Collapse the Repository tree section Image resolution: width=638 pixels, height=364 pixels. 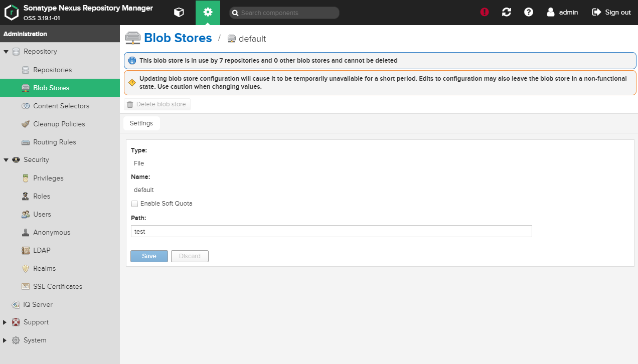coord(6,52)
